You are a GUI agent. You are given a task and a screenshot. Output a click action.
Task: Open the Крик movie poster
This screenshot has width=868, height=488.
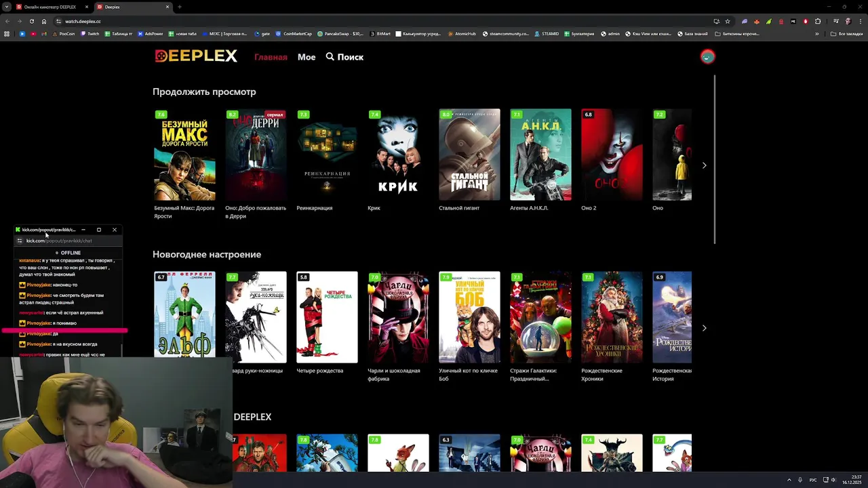tap(398, 155)
